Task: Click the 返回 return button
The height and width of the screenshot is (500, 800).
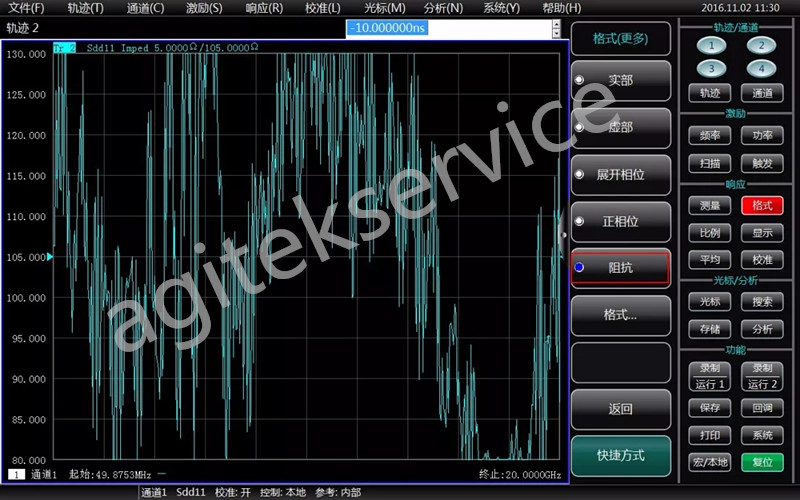Action: (x=620, y=408)
